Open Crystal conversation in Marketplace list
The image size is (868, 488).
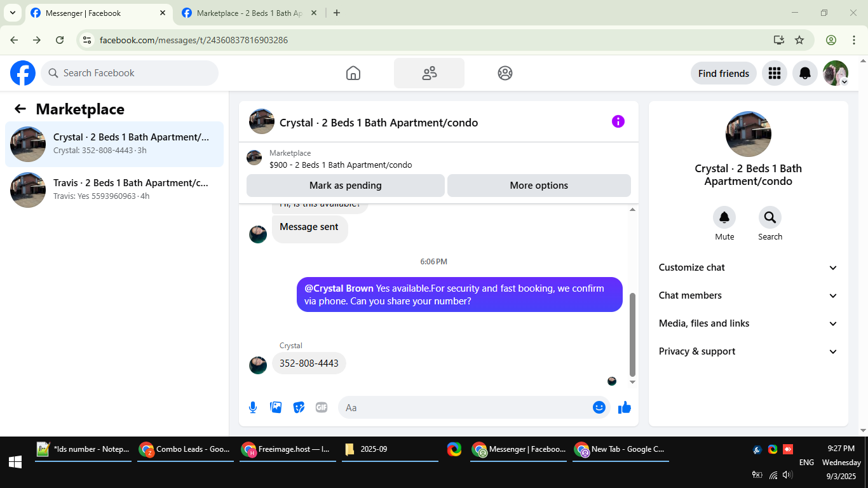pos(114,144)
